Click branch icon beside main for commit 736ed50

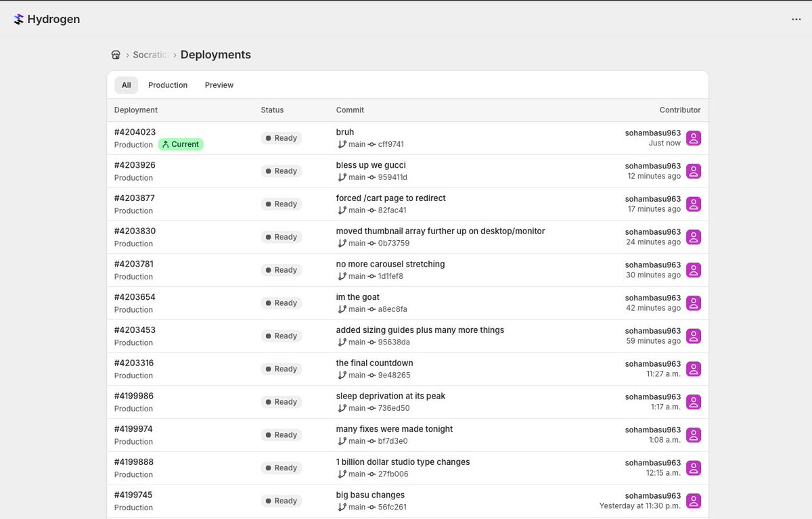click(342, 408)
